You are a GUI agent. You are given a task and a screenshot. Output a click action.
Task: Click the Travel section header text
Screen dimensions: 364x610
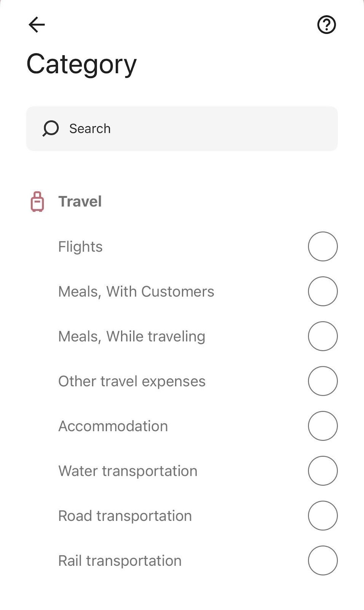(80, 201)
